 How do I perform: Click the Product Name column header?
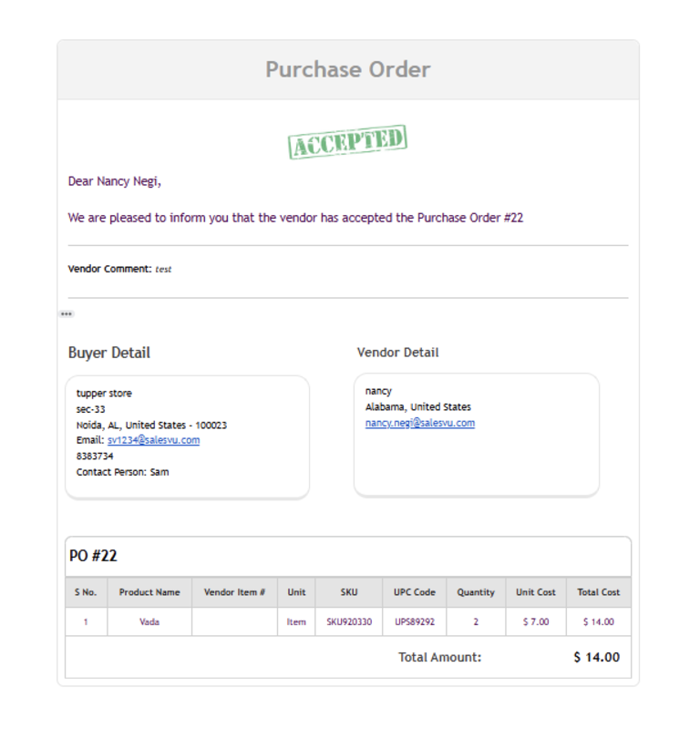pyautogui.click(x=149, y=592)
